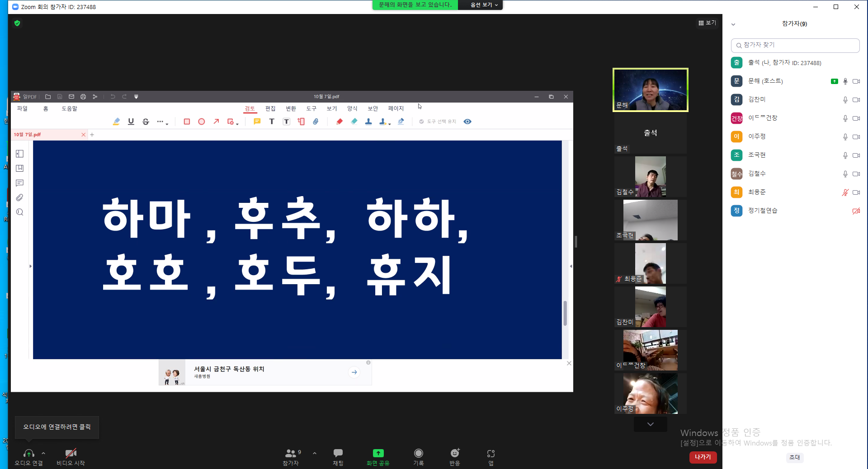Toggle annotation visibility eye icon
868x469 pixels.
pyautogui.click(x=467, y=122)
